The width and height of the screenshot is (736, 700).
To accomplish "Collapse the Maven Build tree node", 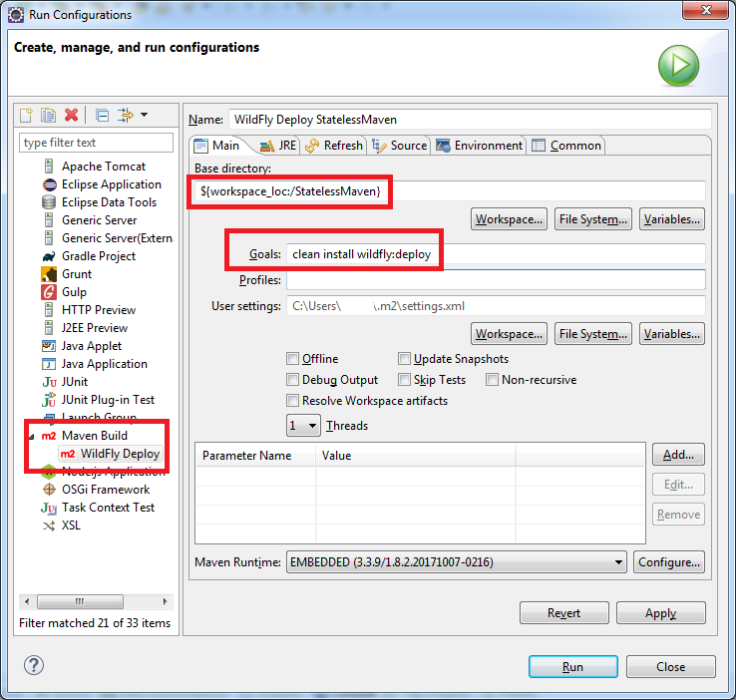I will (x=32, y=437).
